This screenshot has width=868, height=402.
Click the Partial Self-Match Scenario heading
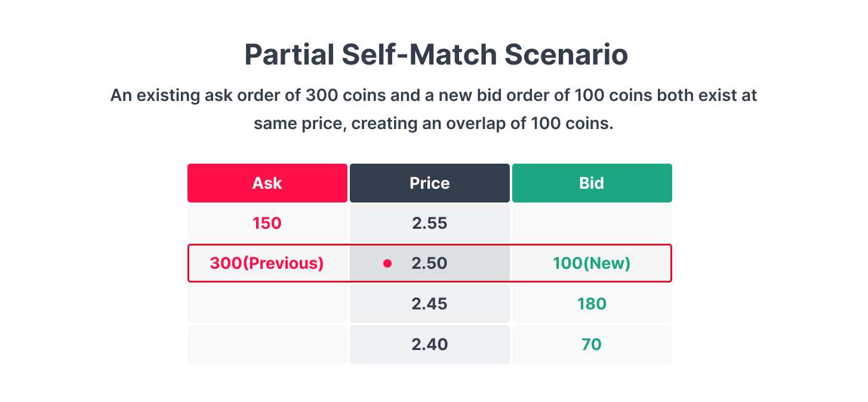(436, 55)
